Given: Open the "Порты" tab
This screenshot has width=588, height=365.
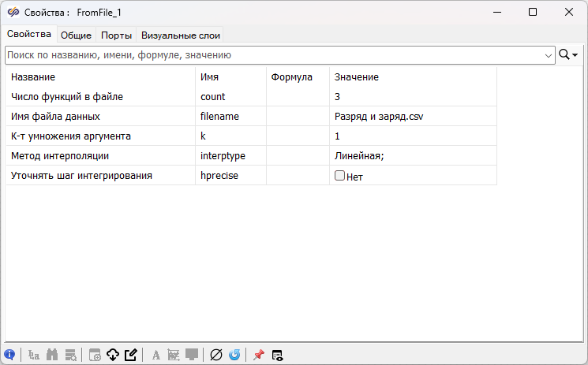Looking at the screenshot, I should pos(116,35).
